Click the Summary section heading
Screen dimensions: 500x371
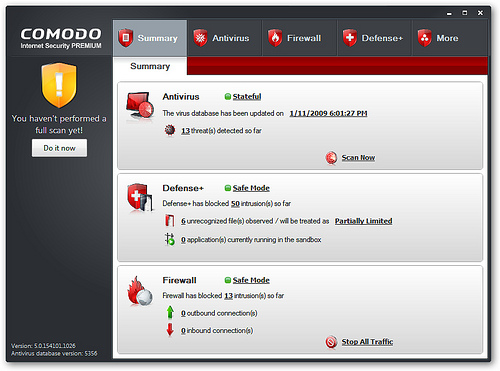(x=150, y=66)
